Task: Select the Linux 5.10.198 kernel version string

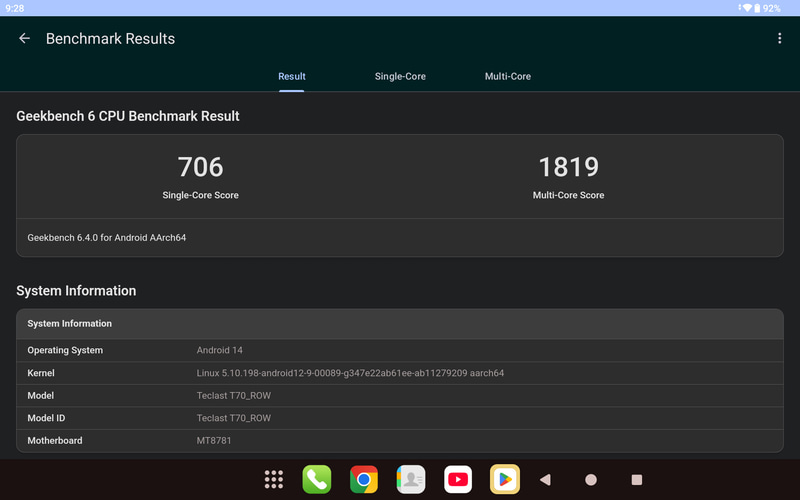Action: 350,373
